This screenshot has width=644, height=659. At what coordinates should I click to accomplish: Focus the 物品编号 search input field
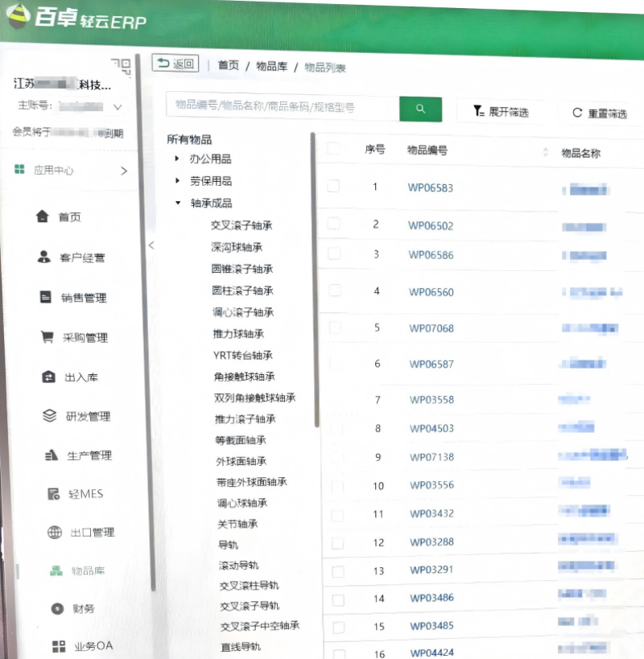pos(282,107)
